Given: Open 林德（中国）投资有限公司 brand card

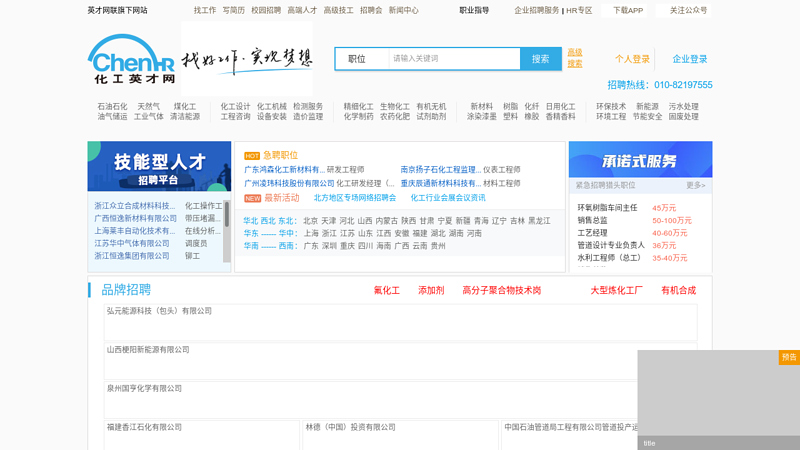Looking at the screenshot, I should pyautogui.click(x=401, y=435).
